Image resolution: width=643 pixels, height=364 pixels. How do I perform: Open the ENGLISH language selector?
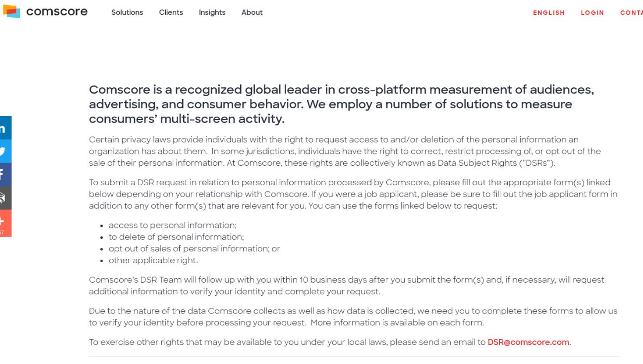coord(549,13)
